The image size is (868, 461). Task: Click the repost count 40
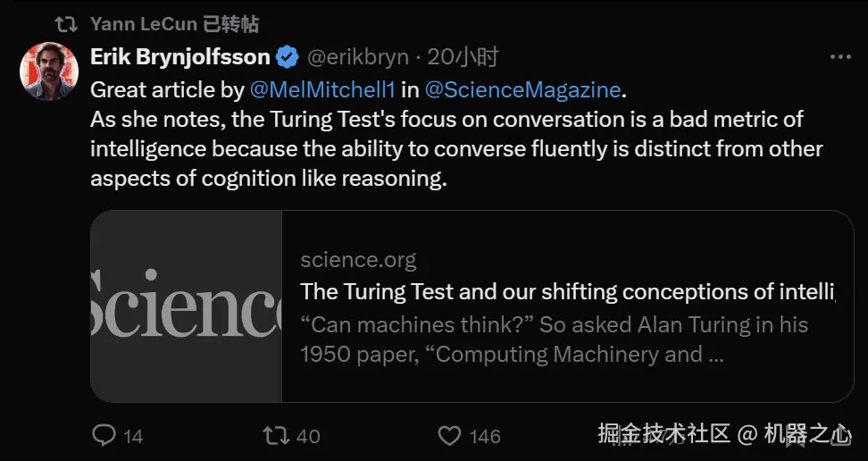click(x=308, y=436)
